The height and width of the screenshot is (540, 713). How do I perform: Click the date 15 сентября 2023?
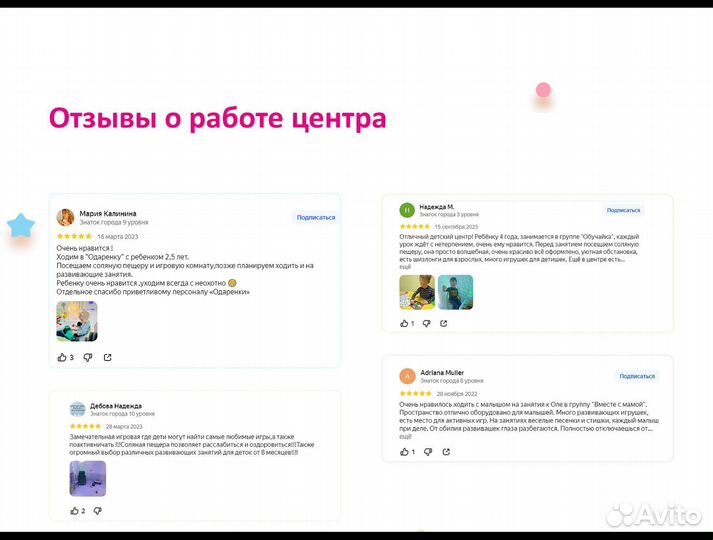[456, 226]
